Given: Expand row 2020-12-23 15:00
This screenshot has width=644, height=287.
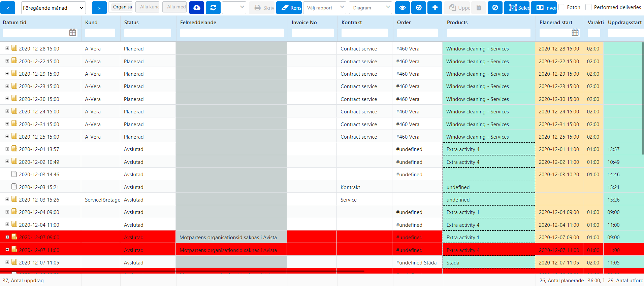Looking at the screenshot, I should click(x=7, y=86).
